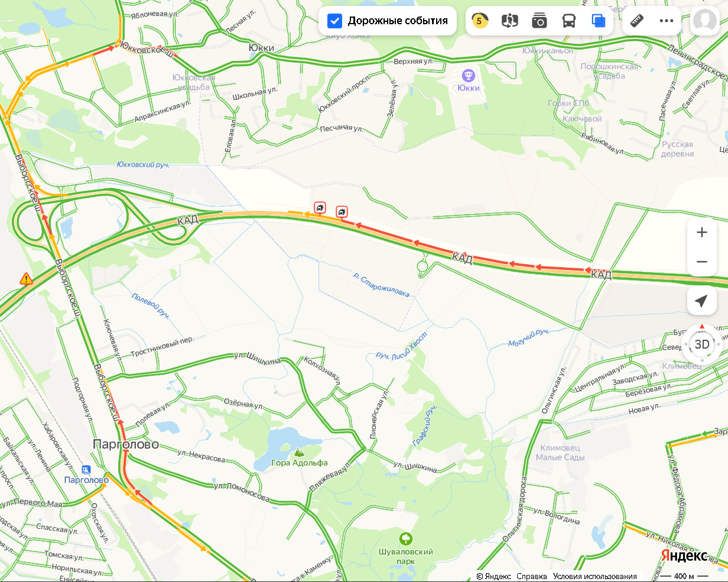Toggle the traffic level 5 indicator
The width and height of the screenshot is (728, 582).
480,21
